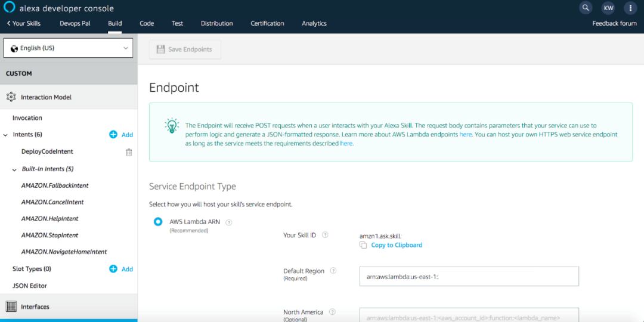Open Slot Types (0) in sidebar
The height and width of the screenshot is (322, 644).
pos(32,269)
